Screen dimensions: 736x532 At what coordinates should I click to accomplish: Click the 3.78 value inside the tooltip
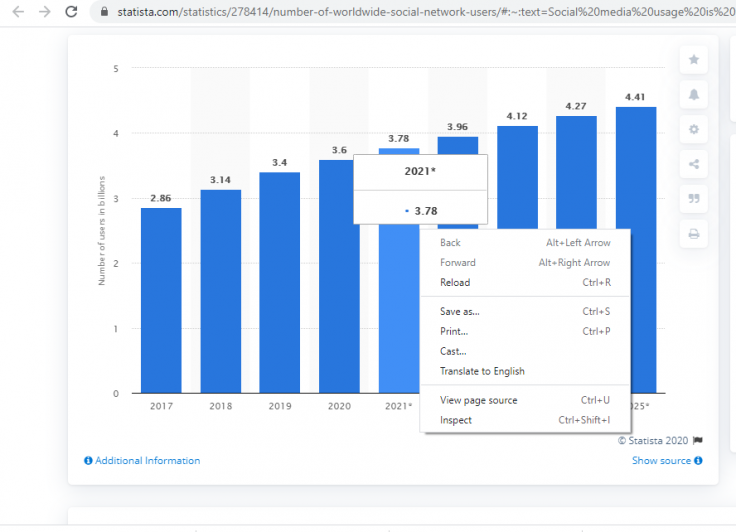point(426,211)
